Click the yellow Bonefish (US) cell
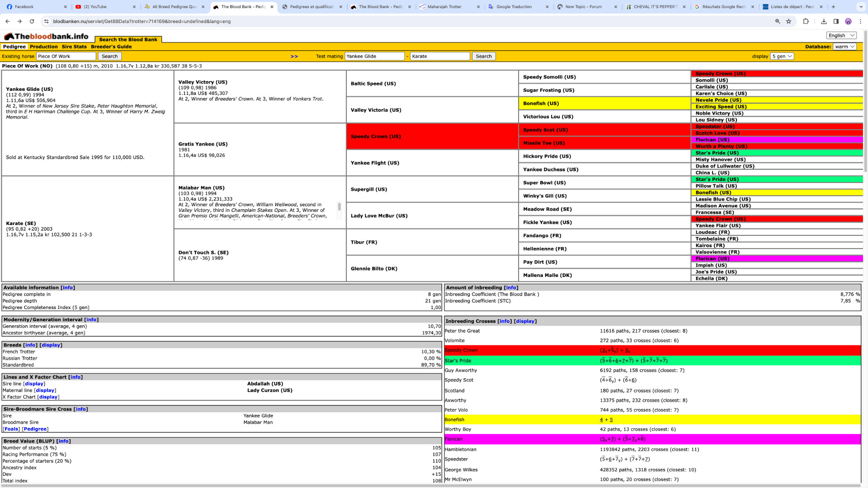The width and height of the screenshot is (868, 488). pos(604,103)
